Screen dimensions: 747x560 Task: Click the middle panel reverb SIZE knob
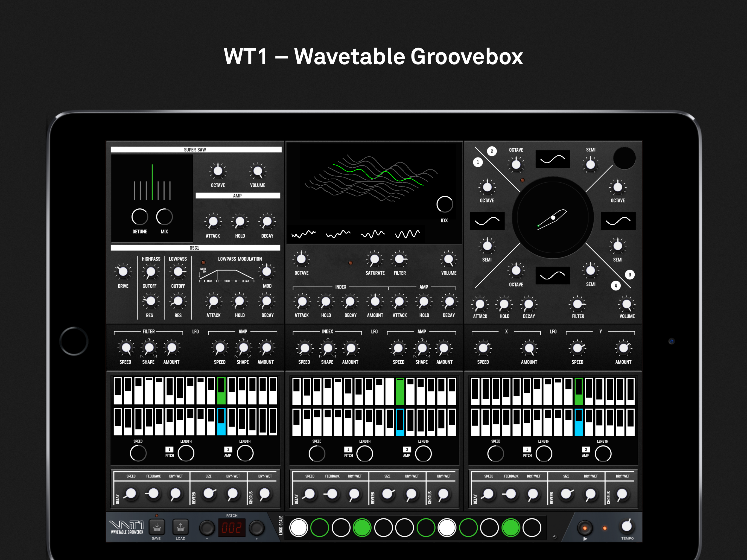pos(388,494)
